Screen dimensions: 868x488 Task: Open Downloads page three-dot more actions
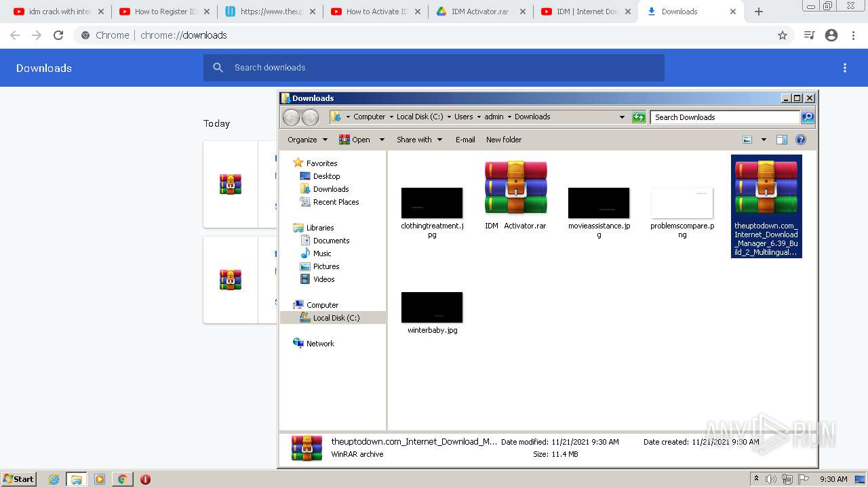(x=845, y=68)
